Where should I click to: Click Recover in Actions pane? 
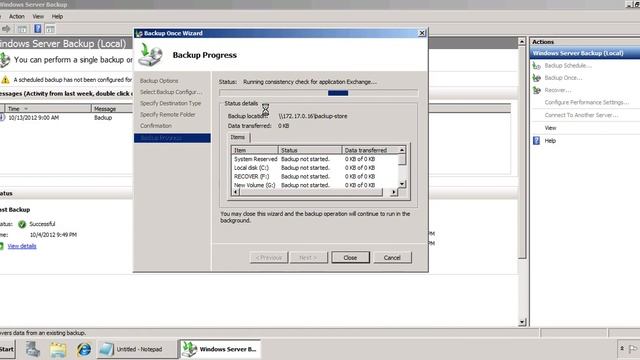[x=558, y=90]
